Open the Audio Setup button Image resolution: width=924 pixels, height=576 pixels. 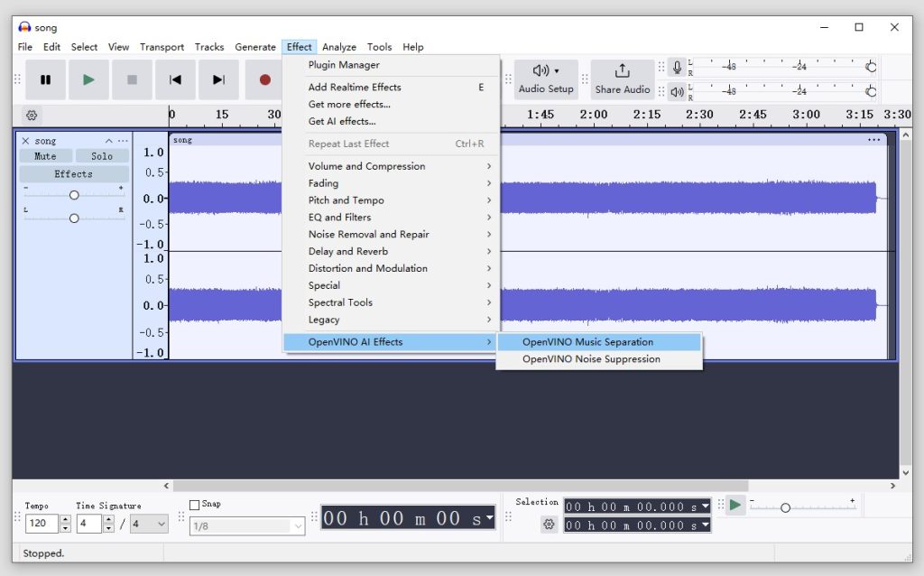(546, 79)
